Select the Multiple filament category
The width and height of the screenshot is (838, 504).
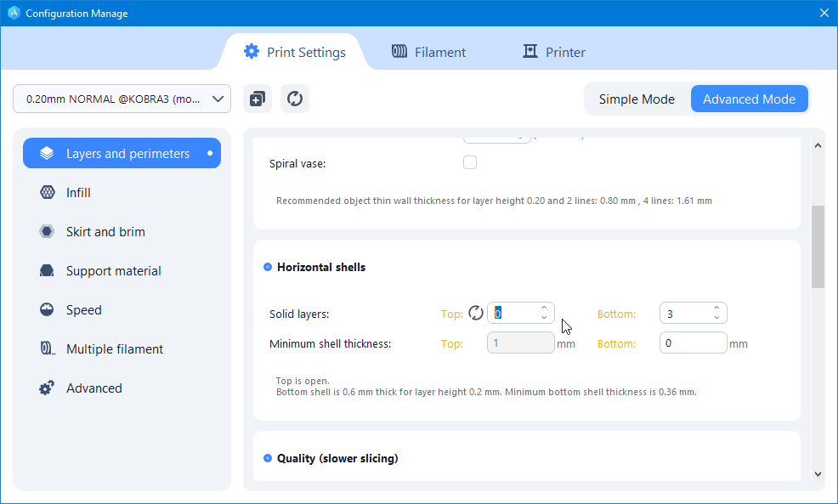(122, 348)
